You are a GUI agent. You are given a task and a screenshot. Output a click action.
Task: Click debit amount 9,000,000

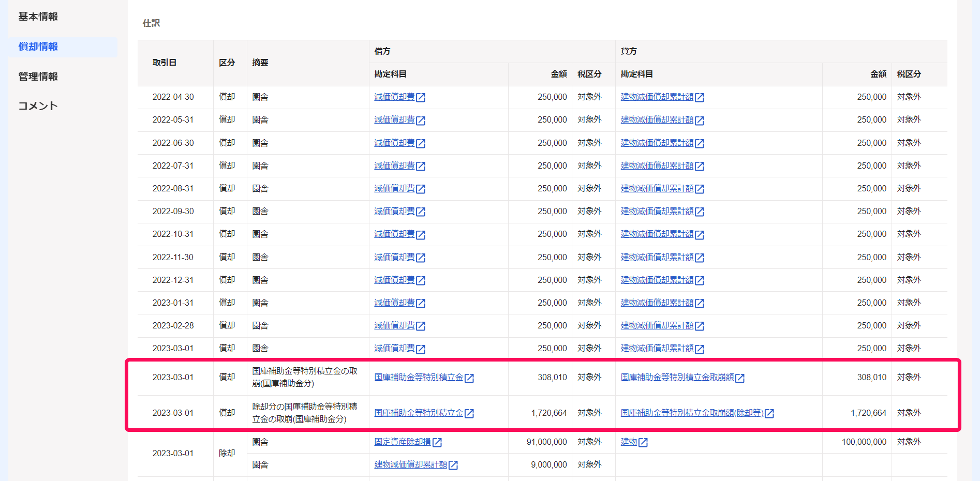[x=549, y=464]
